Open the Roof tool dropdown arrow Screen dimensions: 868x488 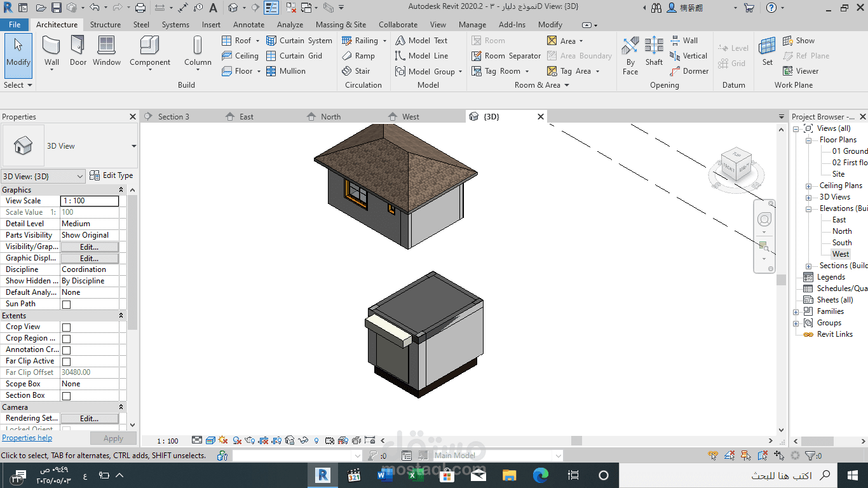click(x=257, y=41)
